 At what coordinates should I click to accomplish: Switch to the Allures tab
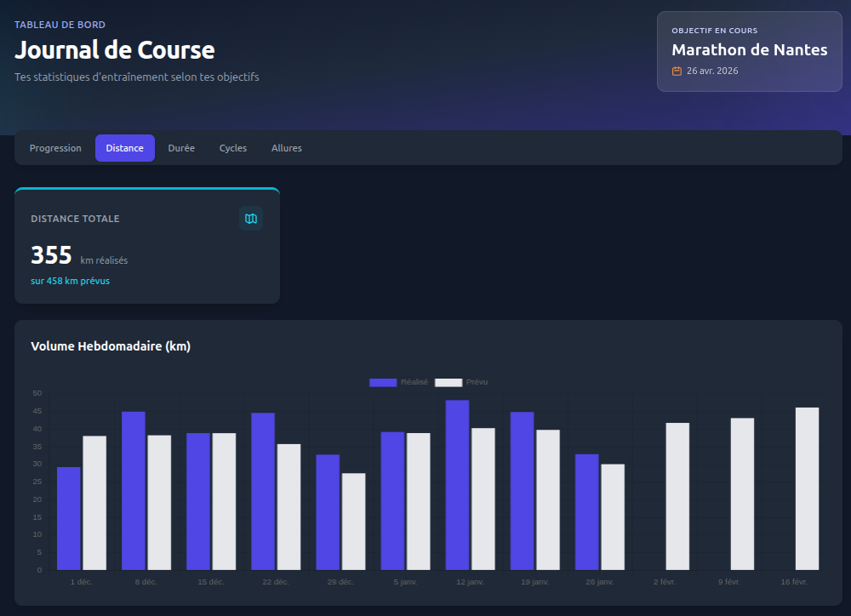(x=286, y=148)
